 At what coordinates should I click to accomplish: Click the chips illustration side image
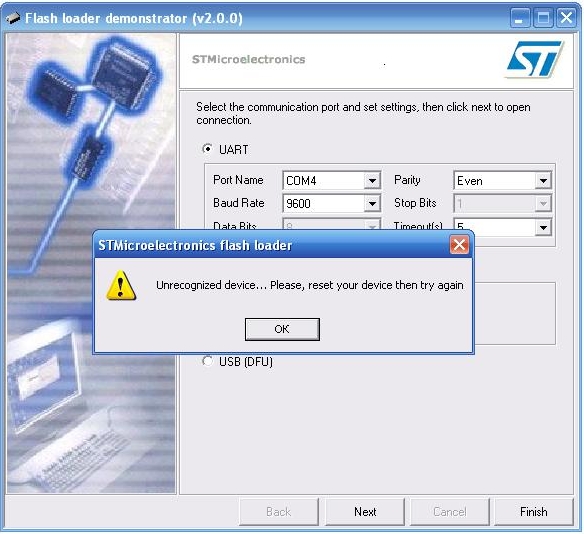tap(91, 263)
